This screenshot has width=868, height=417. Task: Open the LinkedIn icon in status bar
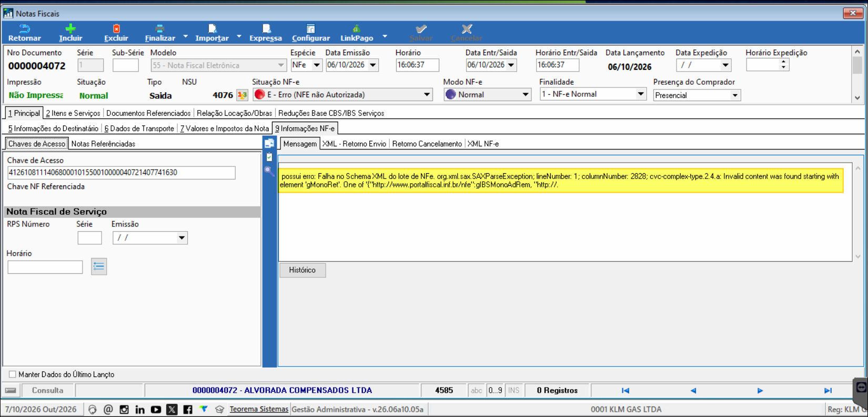pos(140,410)
